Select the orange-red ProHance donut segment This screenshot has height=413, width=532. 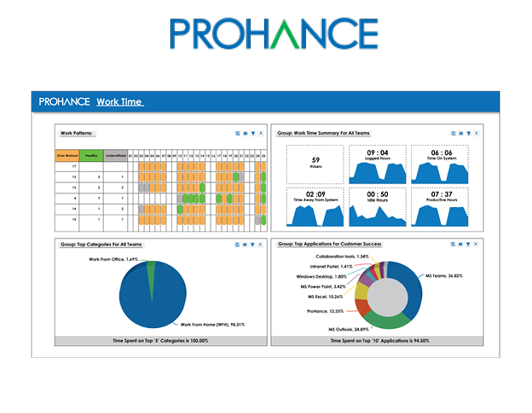tap(363, 307)
